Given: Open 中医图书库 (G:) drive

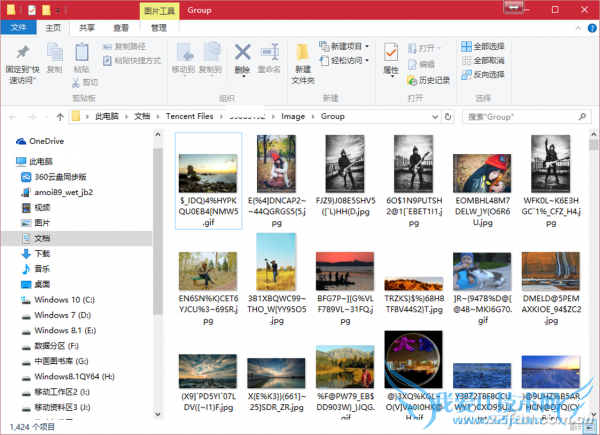Looking at the screenshot, I should [x=55, y=361].
